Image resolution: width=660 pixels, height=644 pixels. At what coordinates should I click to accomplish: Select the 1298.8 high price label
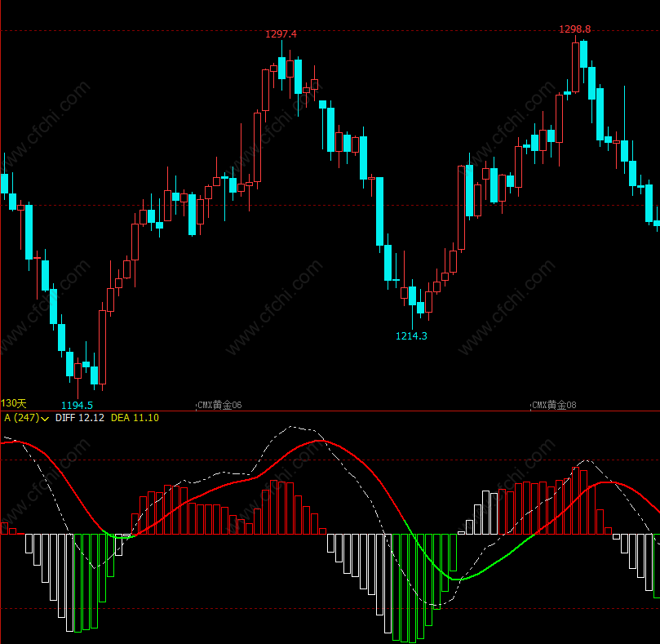tap(574, 29)
